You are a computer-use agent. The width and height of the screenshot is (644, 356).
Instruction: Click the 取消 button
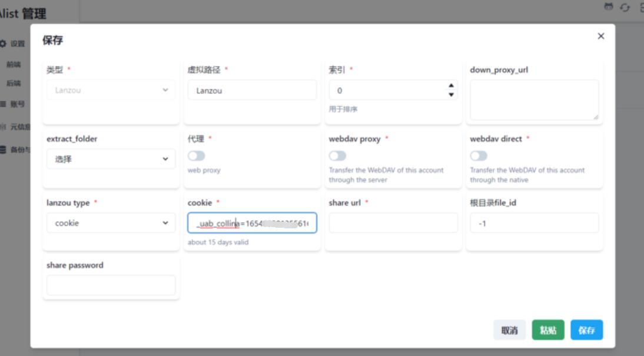click(509, 330)
